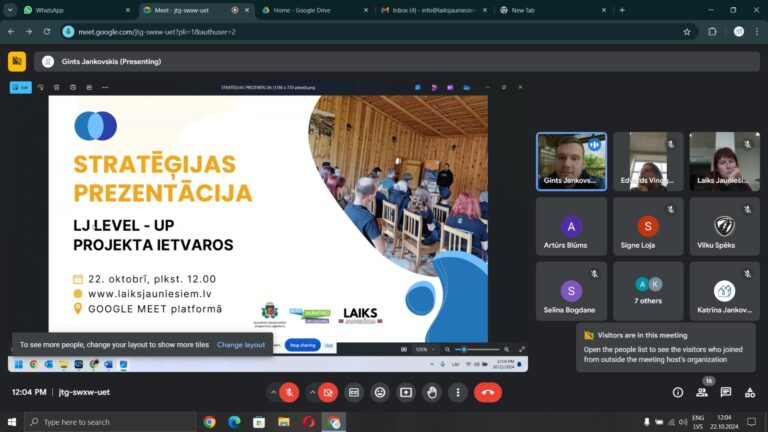Select Gints Jankovskis video tile
This screenshot has height=432, width=768.
point(571,161)
